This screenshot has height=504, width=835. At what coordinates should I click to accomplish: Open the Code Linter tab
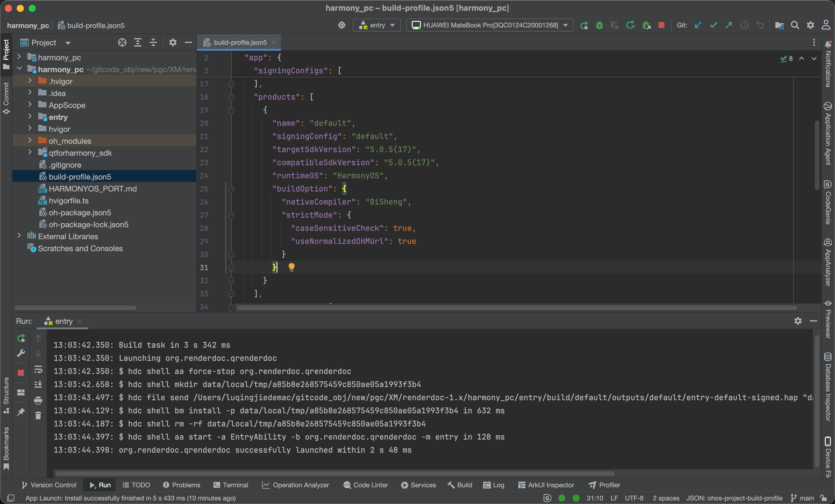point(366,485)
